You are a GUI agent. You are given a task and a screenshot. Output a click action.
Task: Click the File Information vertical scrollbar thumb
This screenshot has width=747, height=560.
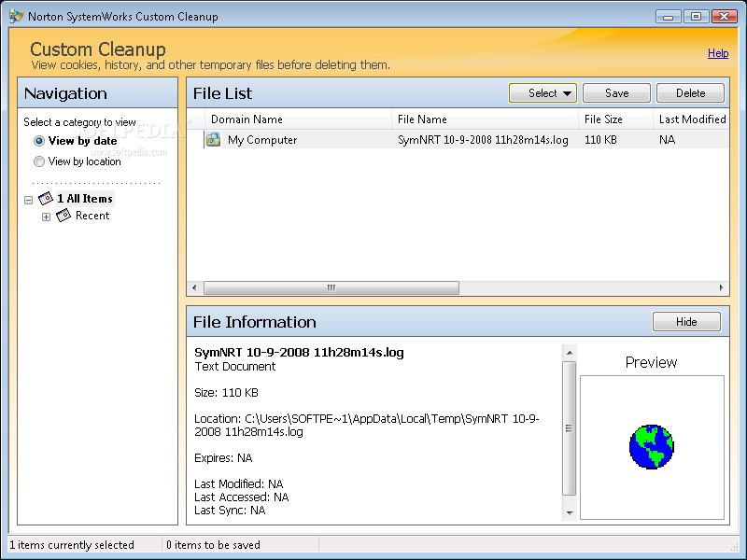click(x=570, y=428)
